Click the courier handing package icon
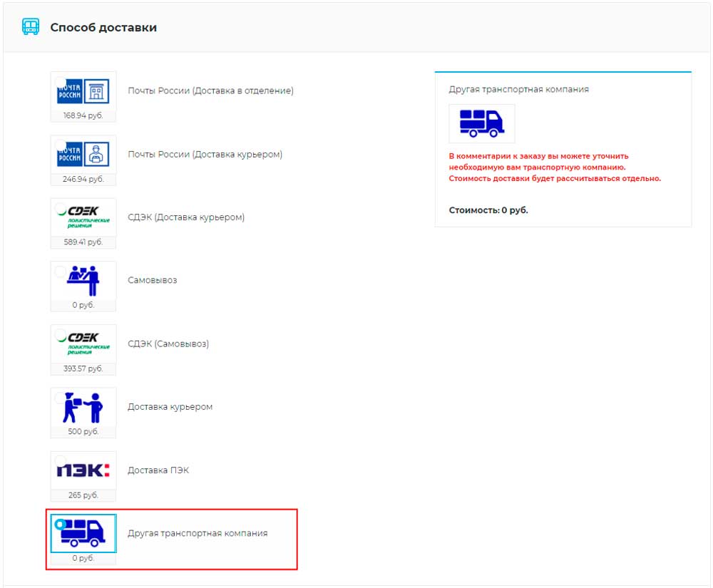 click(x=83, y=408)
